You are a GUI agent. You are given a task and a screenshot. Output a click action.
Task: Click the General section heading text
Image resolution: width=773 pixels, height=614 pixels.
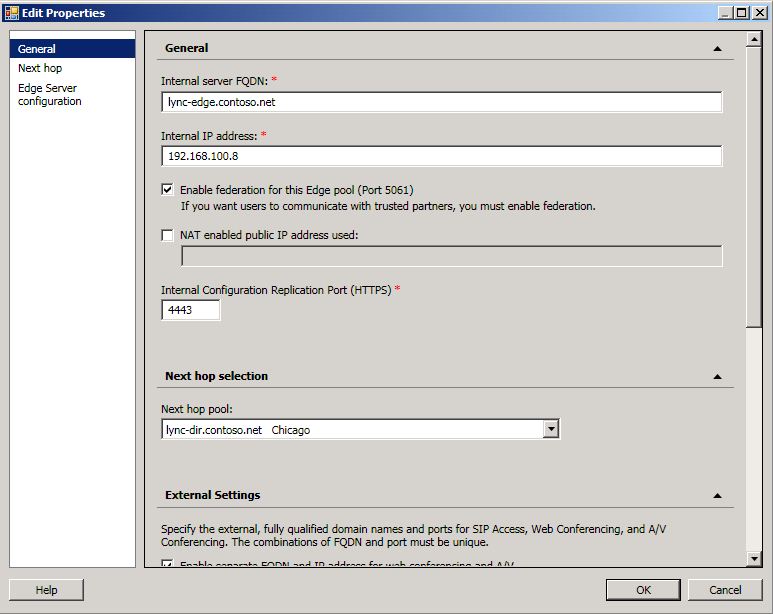click(x=186, y=48)
